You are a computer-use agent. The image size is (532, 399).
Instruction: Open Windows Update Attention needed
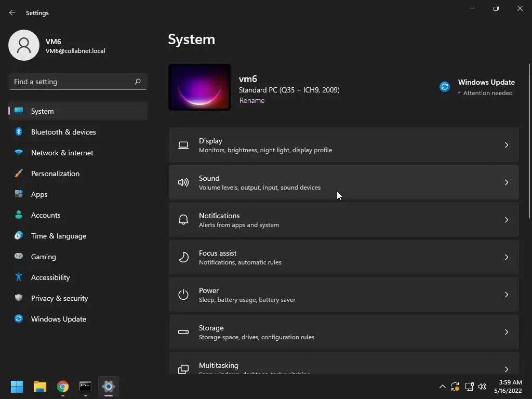coord(478,87)
